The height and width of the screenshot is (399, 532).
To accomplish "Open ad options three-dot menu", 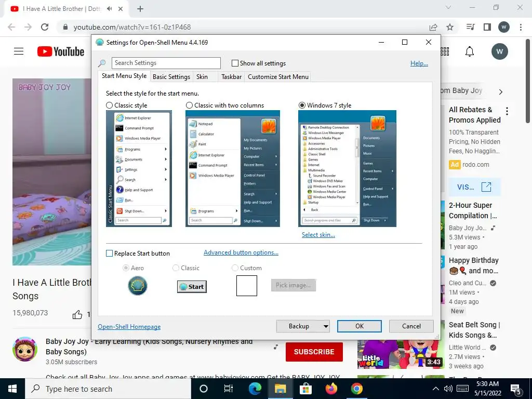I will click(x=507, y=111).
